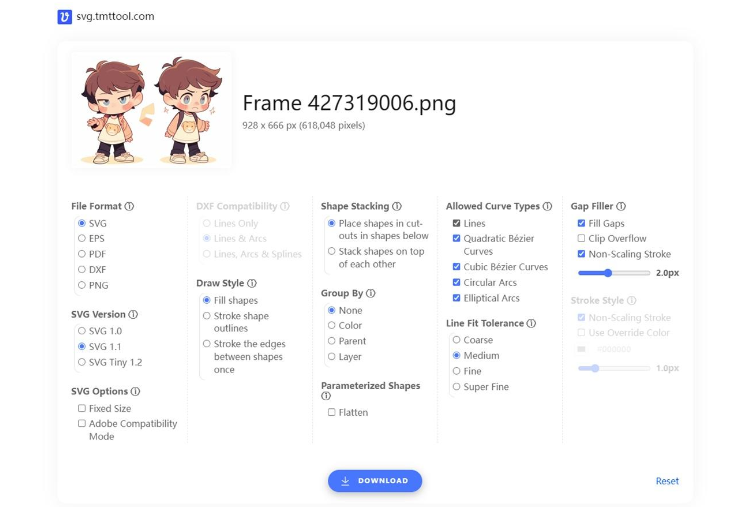Screen dimensions: 741x507
Task: Click the override color swatch
Action: [x=582, y=349]
